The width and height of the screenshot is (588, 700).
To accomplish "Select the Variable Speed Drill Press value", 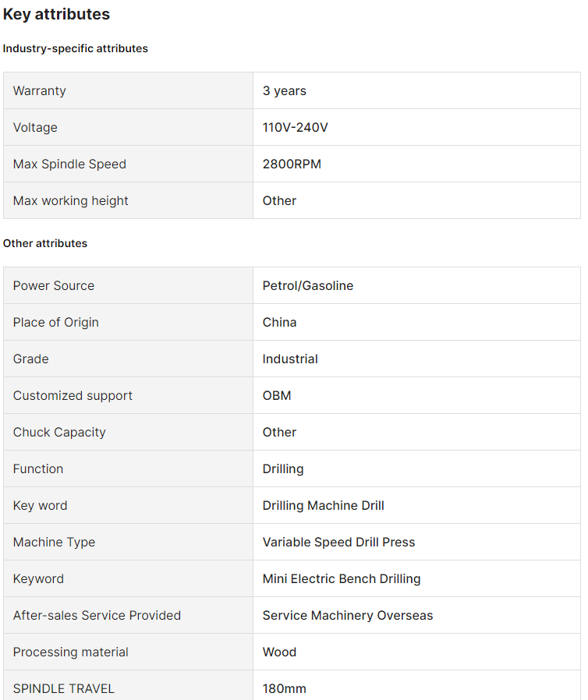I will [339, 543].
